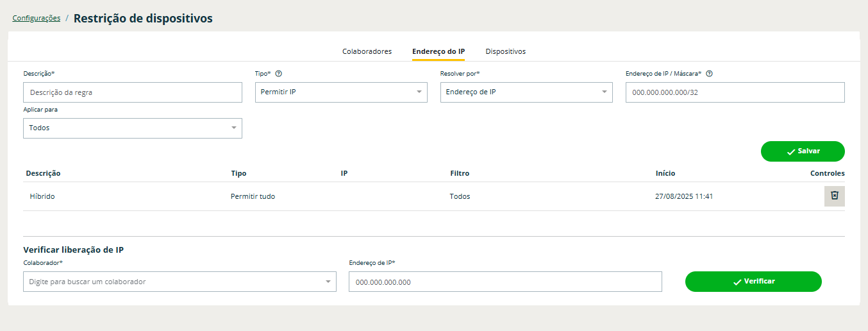
Task: Focus the Descrição da regra input field
Action: pos(133,92)
